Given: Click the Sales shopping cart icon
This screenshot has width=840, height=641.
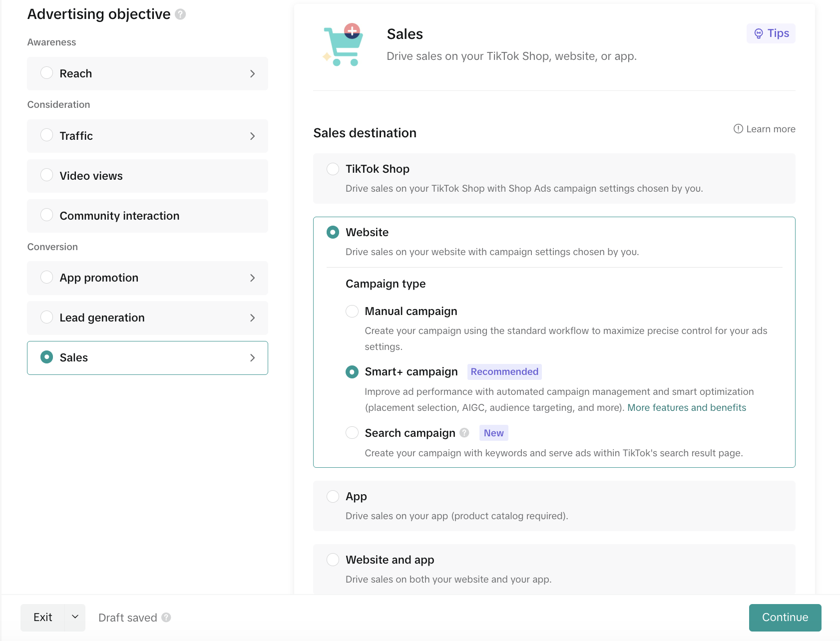Looking at the screenshot, I should 343,45.
